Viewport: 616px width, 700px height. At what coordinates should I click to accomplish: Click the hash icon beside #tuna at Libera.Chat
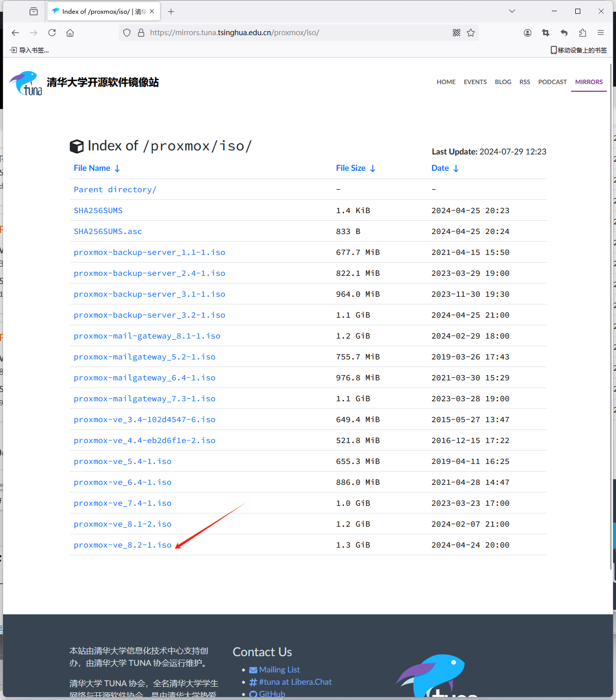click(253, 682)
